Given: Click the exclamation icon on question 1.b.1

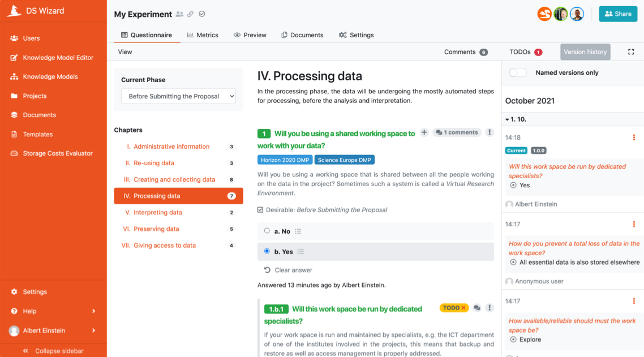Looking at the screenshot, I should click(489, 308).
